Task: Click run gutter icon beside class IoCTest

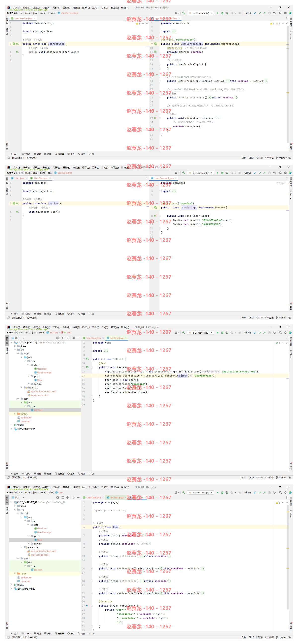Action: 87,359
